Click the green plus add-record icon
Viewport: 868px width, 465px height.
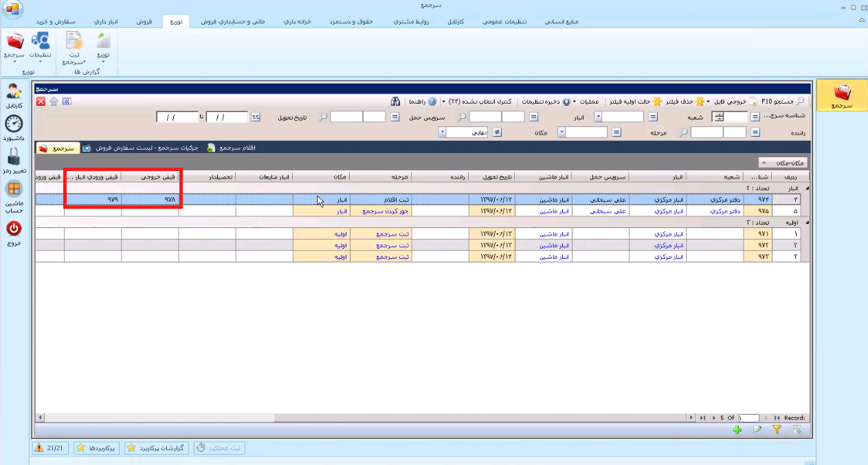(737, 430)
